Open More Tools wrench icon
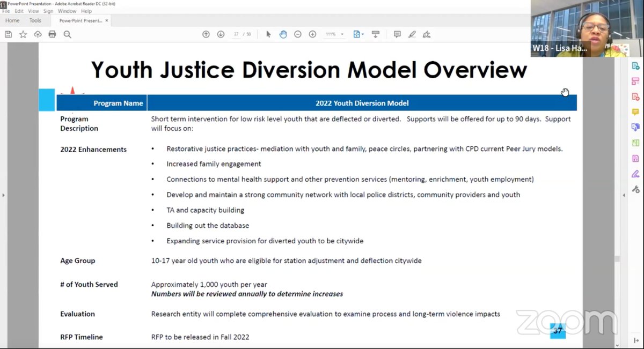 tap(635, 189)
